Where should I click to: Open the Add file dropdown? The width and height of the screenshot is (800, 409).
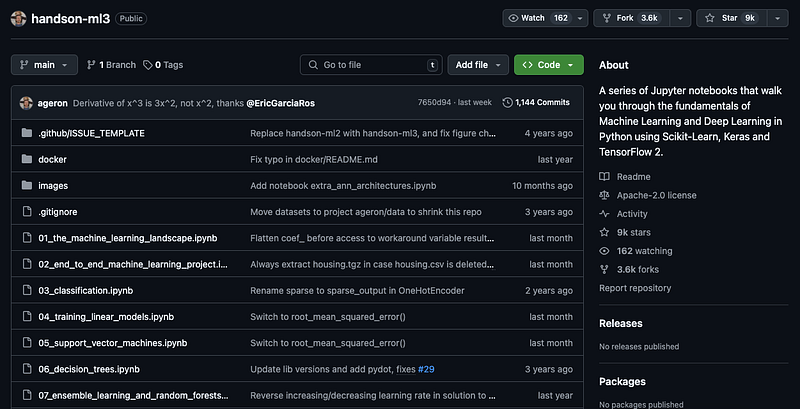pyautogui.click(x=478, y=65)
